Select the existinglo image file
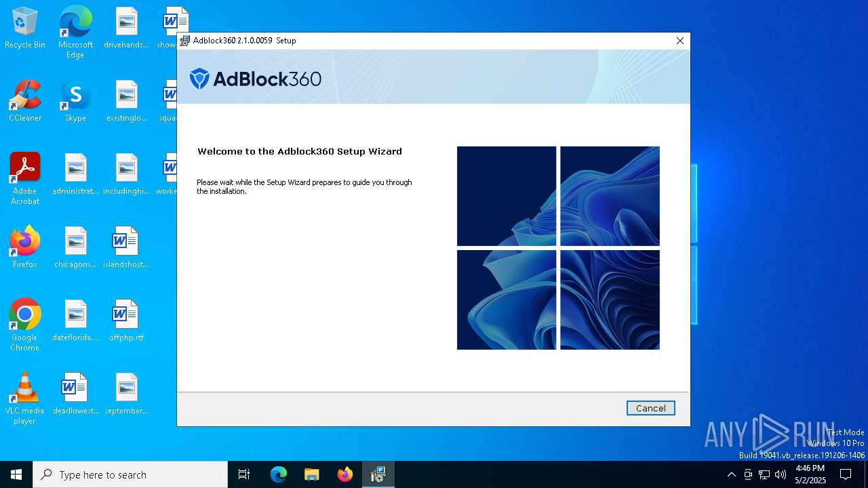The image size is (868, 488). 126,102
